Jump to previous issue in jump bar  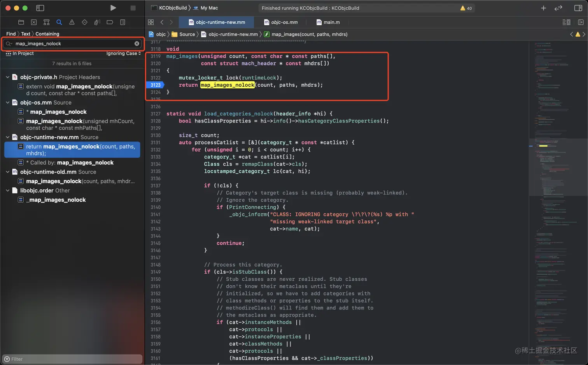pos(571,34)
